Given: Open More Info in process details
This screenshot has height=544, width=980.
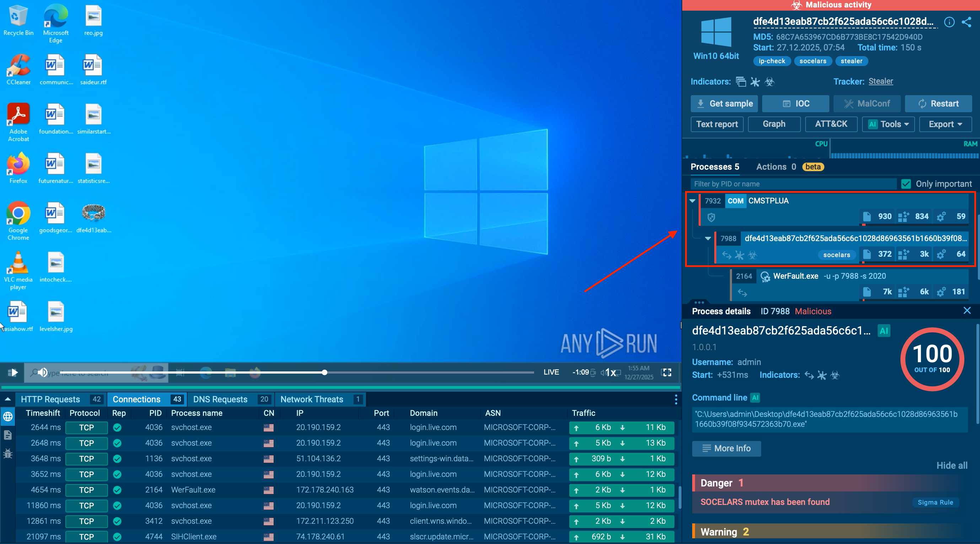Looking at the screenshot, I should [726, 448].
